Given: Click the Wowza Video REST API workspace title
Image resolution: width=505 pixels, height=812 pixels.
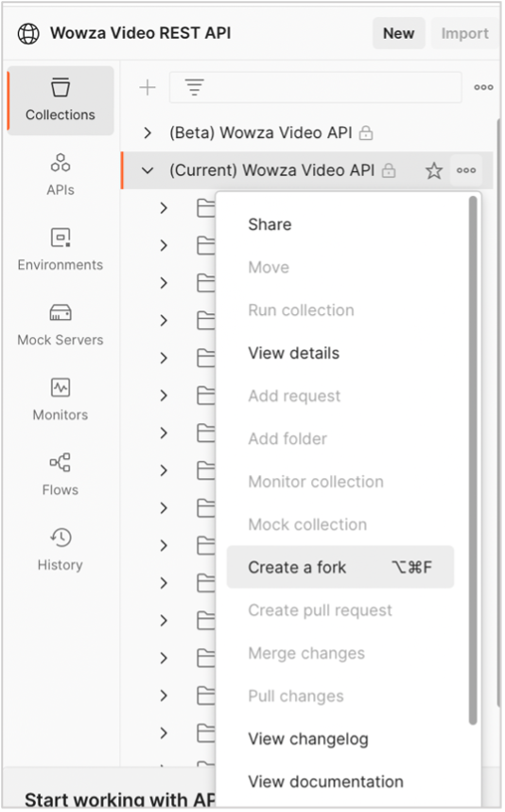Looking at the screenshot, I should (140, 34).
